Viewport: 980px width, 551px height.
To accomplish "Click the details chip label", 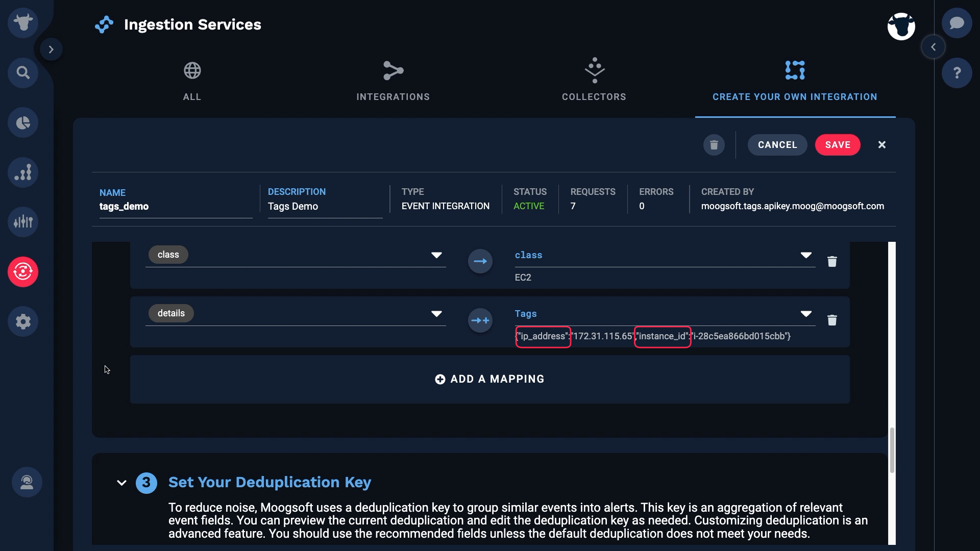I will tap(171, 313).
